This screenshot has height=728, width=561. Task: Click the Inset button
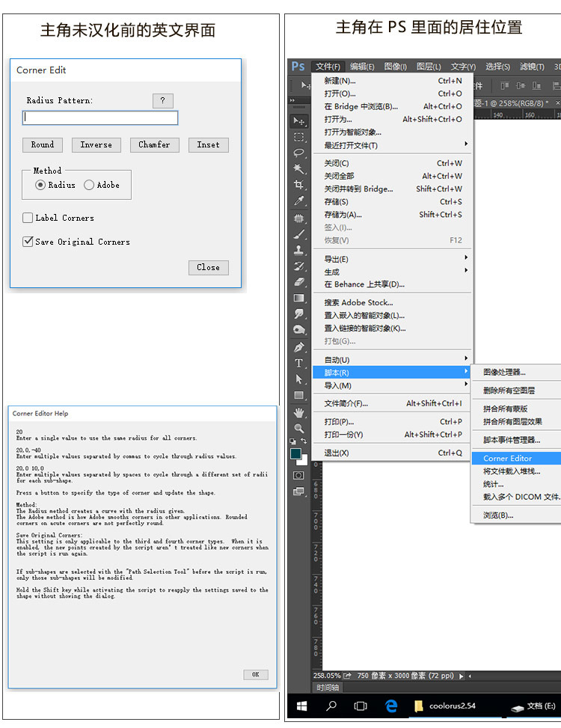pyautogui.click(x=209, y=145)
